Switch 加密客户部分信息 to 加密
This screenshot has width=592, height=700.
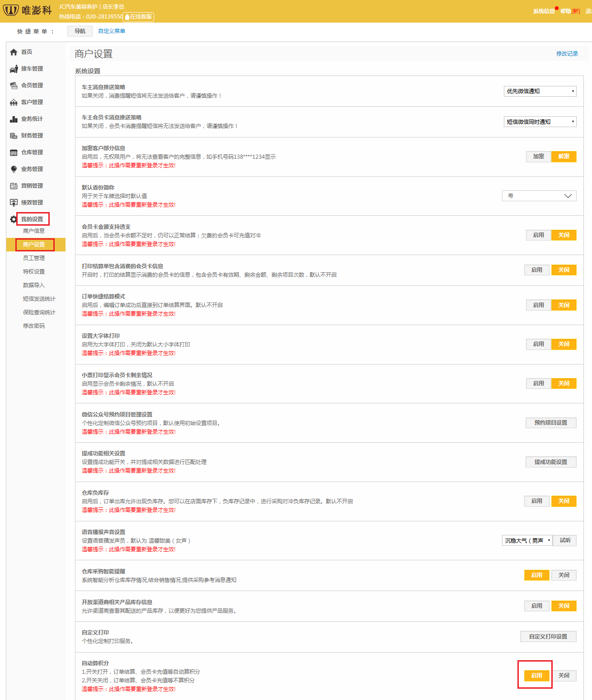pos(538,156)
